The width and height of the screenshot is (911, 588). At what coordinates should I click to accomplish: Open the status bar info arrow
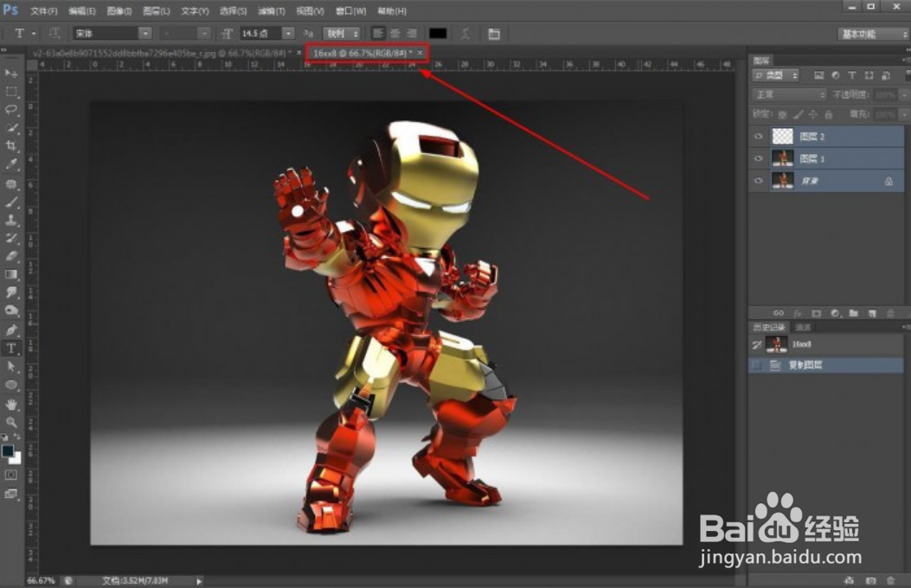coord(199,581)
